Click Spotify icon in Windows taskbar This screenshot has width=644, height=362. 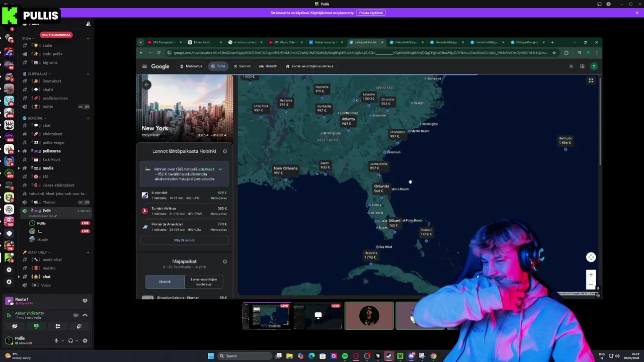[x=345, y=356]
